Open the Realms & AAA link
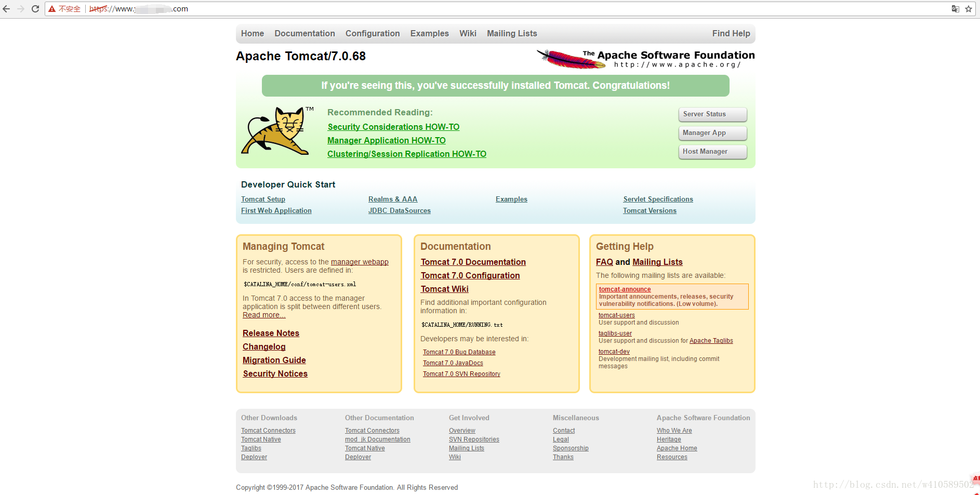Viewport: 980px width, 495px height. click(393, 199)
